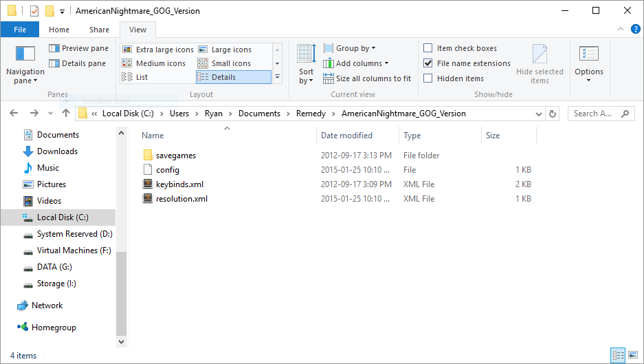Open the Navigation pane menu
The height and width of the screenshot is (364, 644).
pos(25,65)
